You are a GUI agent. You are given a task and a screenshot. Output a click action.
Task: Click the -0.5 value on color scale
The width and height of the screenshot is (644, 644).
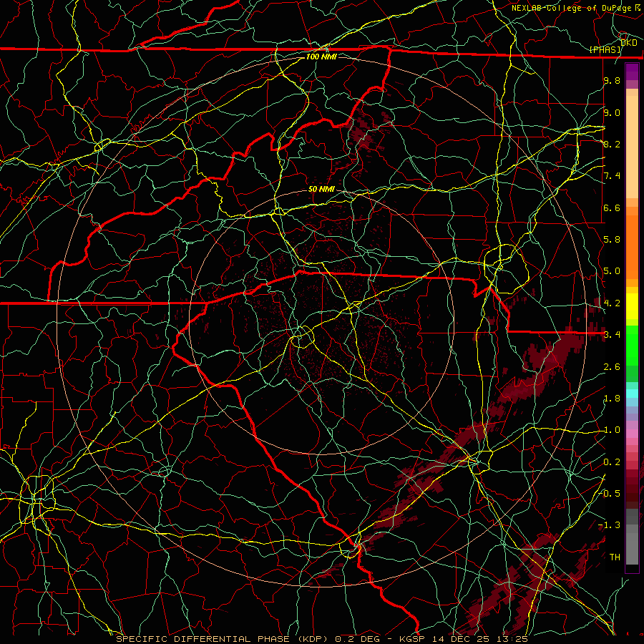(610, 494)
